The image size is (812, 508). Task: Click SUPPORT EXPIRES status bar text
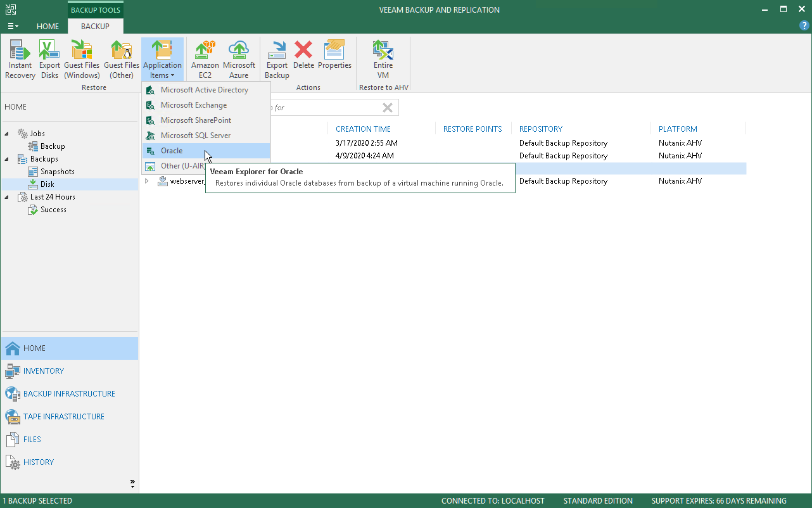coord(719,501)
